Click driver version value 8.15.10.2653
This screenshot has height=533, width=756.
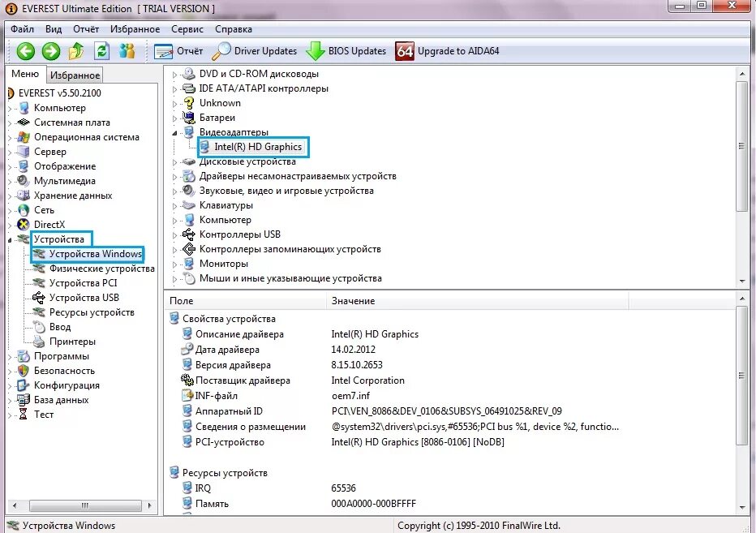[x=357, y=365]
